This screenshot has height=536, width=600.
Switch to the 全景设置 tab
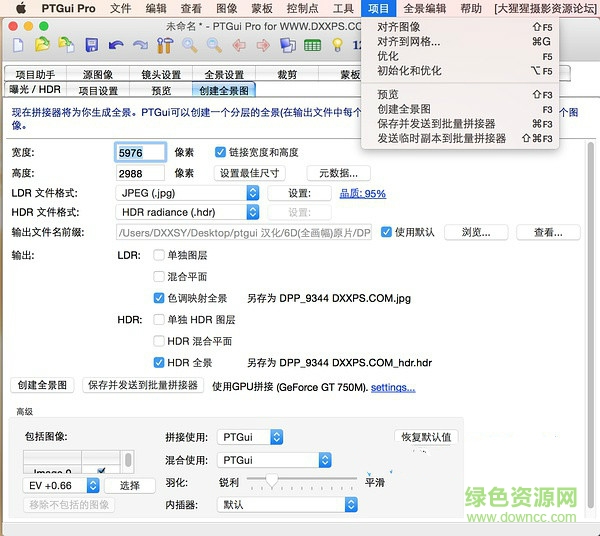pos(224,74)
